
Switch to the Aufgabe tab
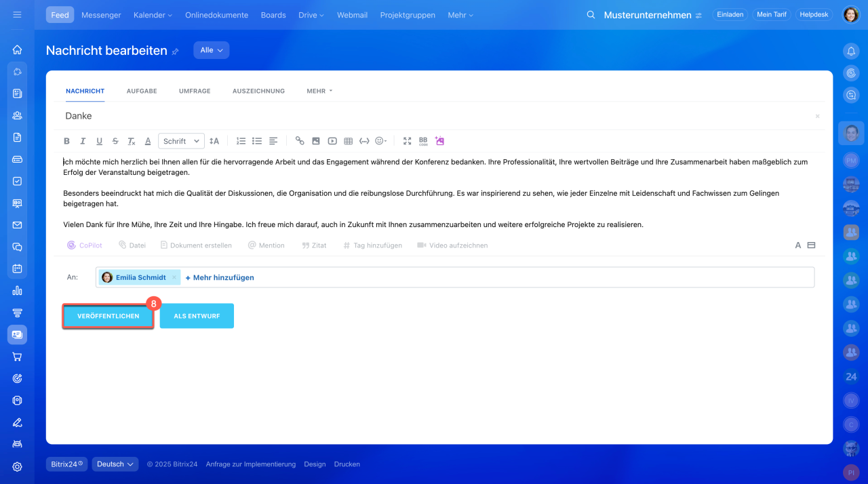click(x=142, y=91)
